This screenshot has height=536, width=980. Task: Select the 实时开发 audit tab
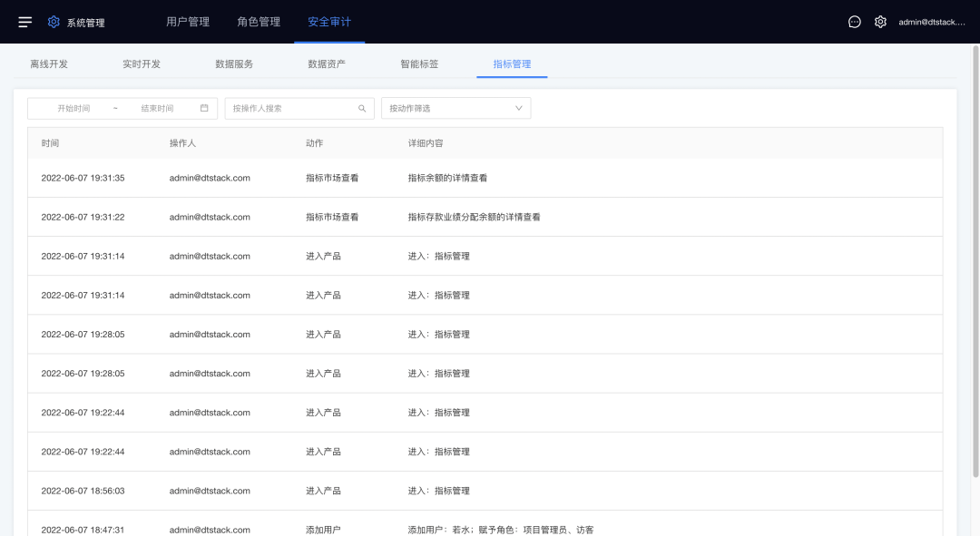[143, 64]
